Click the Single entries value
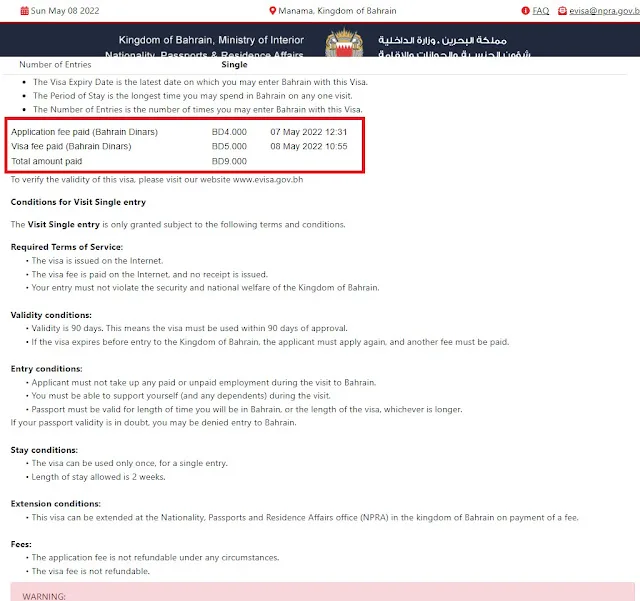640x601 pixels. click(234, 65)
